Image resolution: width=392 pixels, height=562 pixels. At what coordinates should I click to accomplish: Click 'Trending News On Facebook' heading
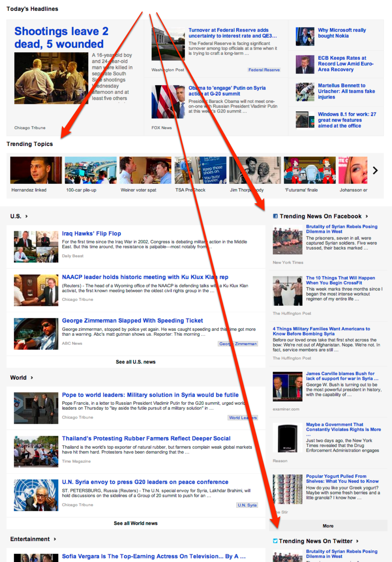pyautogui.click(x=321, y=216)
